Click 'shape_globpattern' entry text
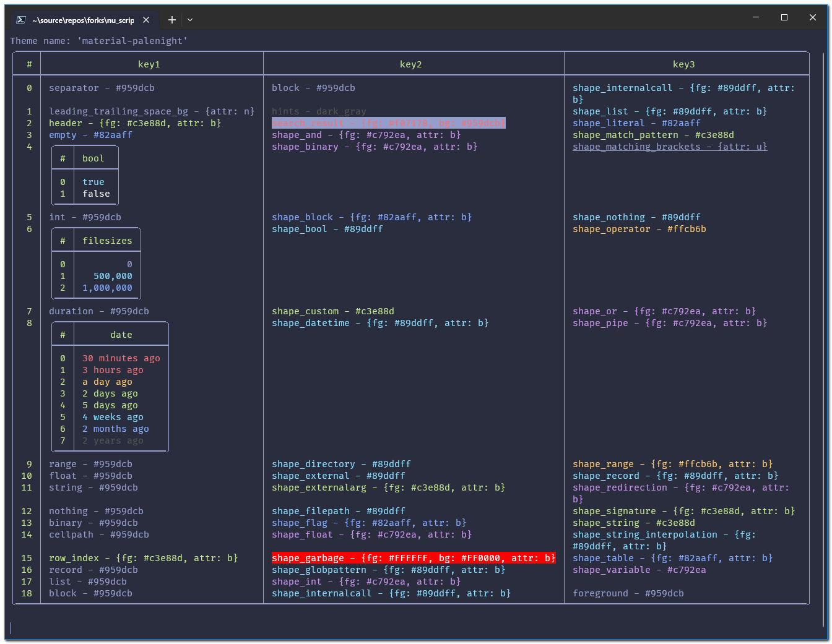832x644 pixels. point(389,570)
